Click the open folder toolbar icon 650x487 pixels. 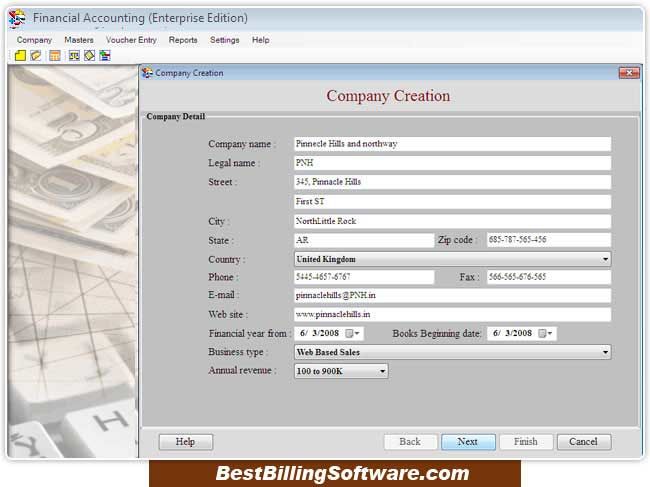pos(35,55)
